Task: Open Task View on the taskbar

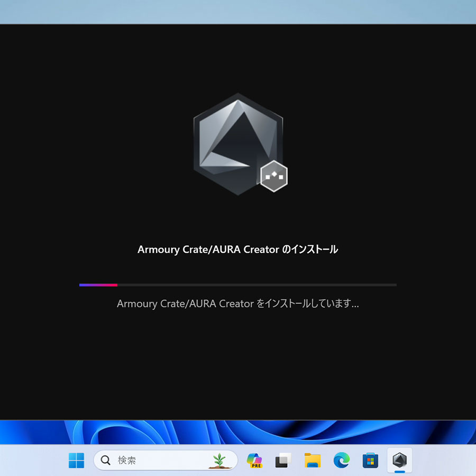Action: click(x=283, y=460)
